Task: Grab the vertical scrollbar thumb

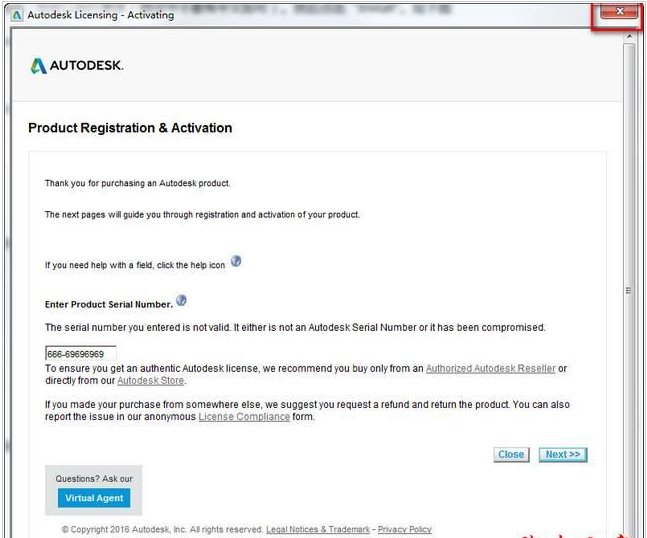Action: pos(628,290)
